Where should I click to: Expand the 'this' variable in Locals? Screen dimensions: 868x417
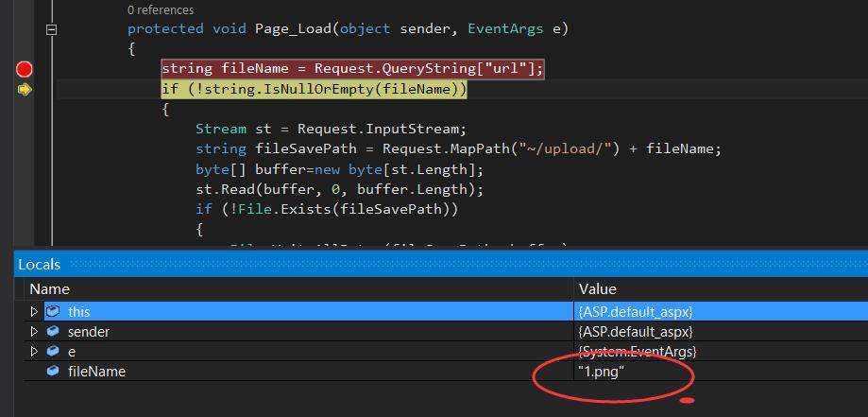34,312
